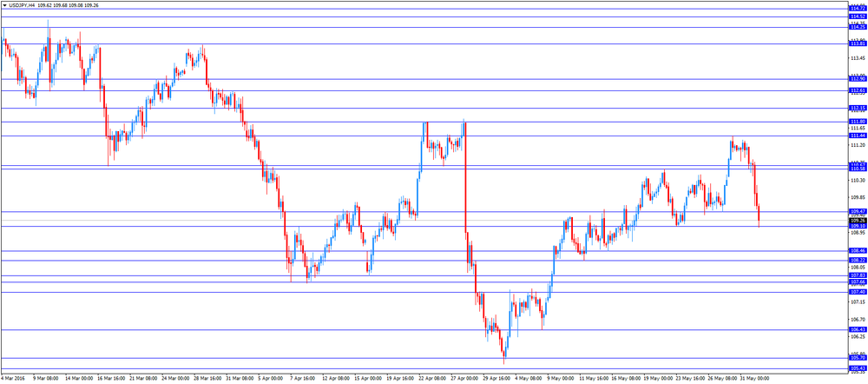Click the 112.61 blue price label
This screenshot has height=384, width=868.
[858, 90]
